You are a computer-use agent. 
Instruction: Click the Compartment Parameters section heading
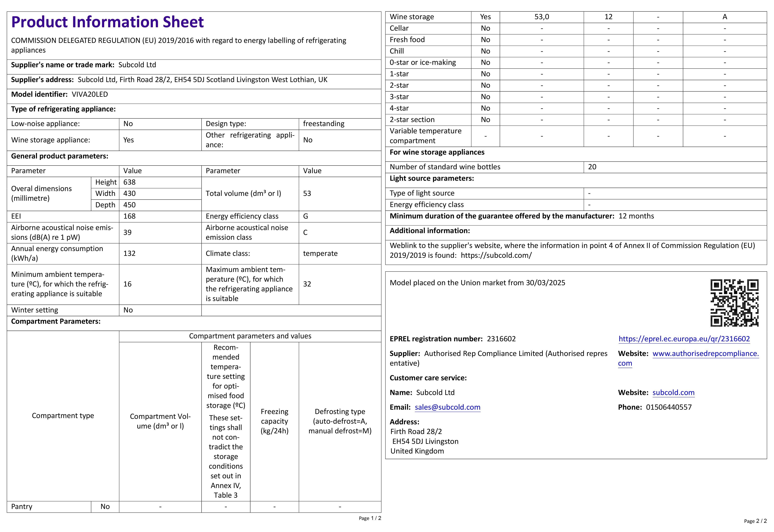pyautogui.click(x=56, y=321)
